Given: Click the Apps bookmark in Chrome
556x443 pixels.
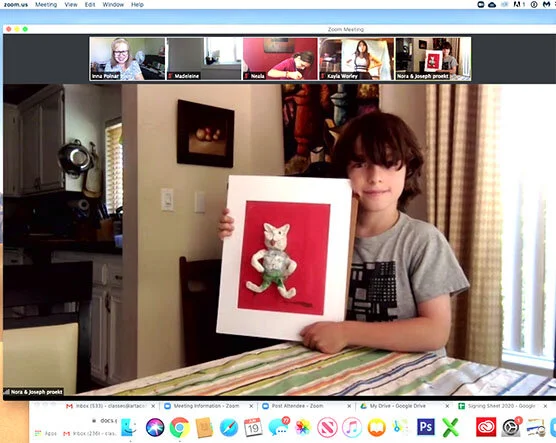Looking at the screenshot, I should 46,433.
